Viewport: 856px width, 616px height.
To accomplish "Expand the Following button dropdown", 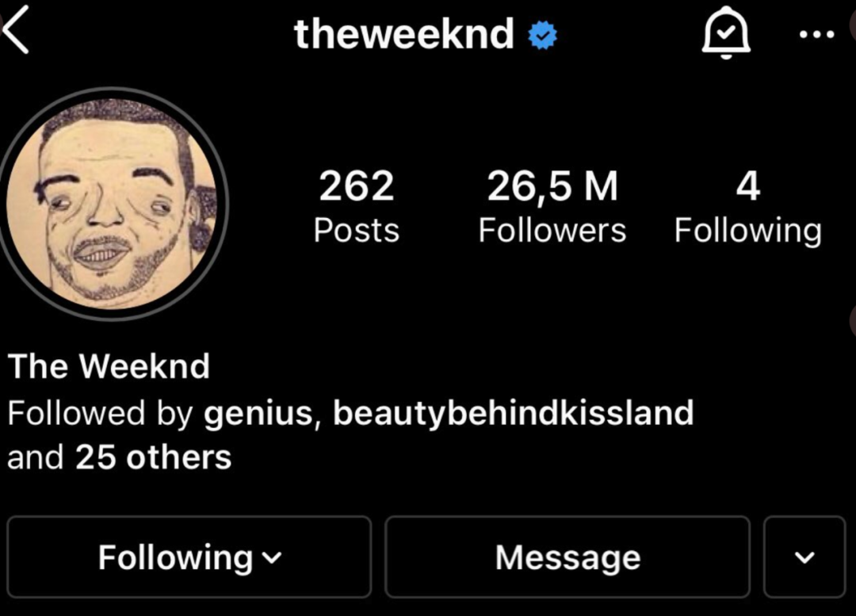I will [x=189, y=557].
